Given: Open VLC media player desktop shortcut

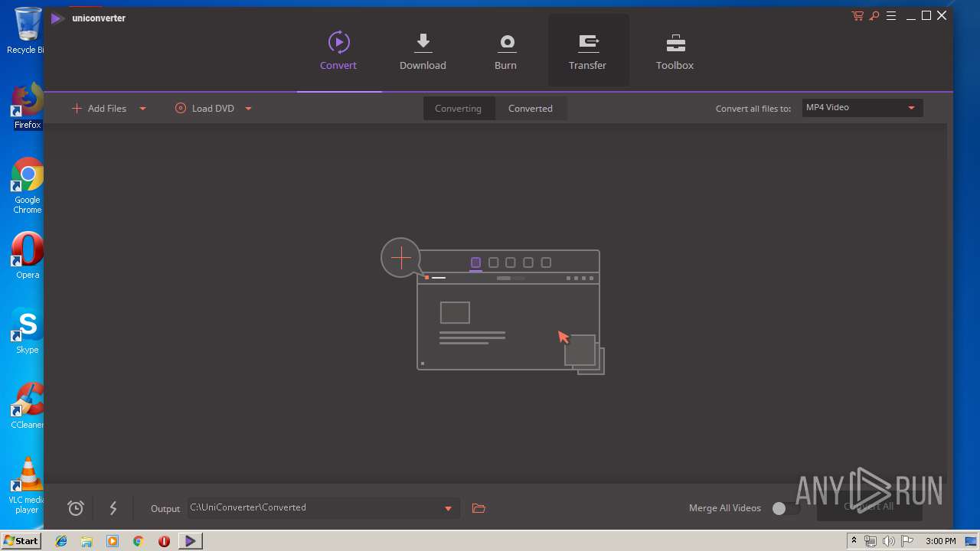Looking at the screenshot, I should pos(28,485).
